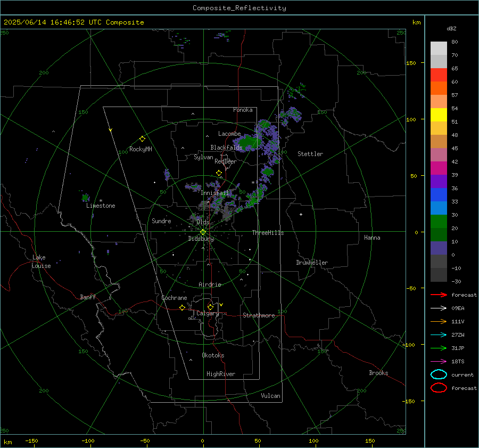
Task: Click the Vulcan label
Action: tap(270, 396)
